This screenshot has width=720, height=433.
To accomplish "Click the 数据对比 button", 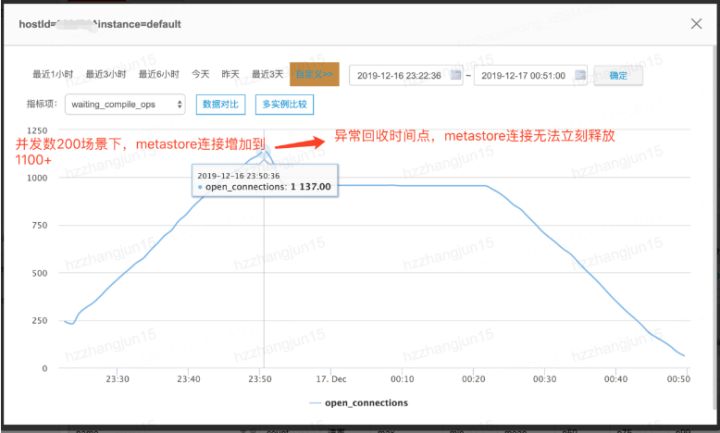I will (x=221, y=104).
